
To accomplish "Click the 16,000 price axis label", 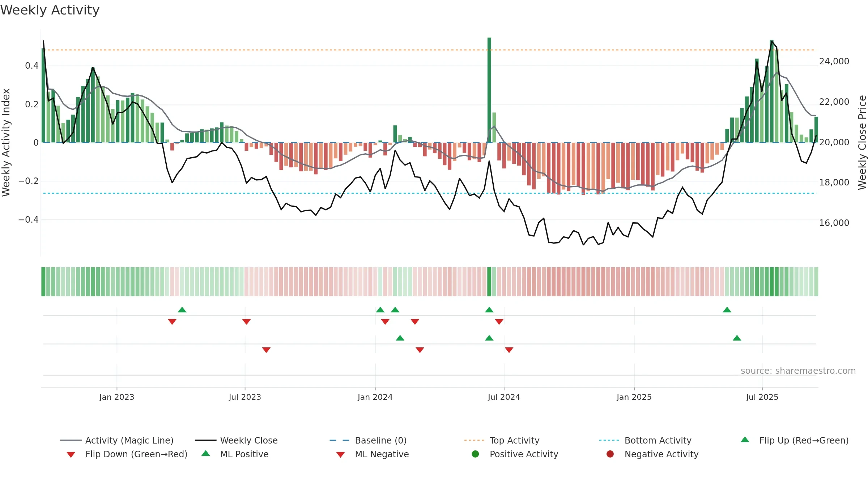I will click(834, 223).
